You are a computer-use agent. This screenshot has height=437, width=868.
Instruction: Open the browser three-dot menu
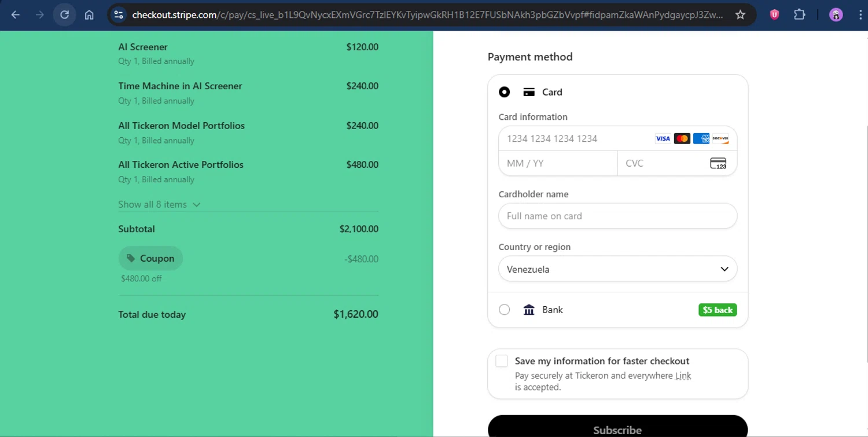(x=860, y=15)
